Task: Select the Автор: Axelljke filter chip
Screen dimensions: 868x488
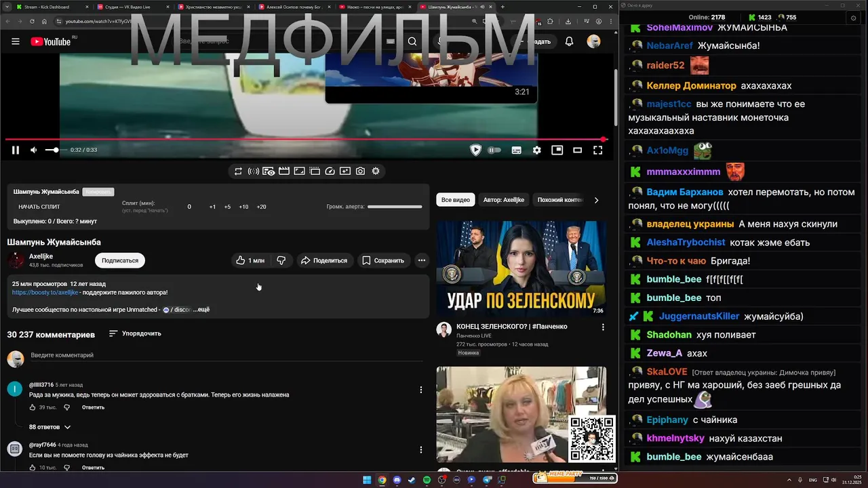Action: 503,200
